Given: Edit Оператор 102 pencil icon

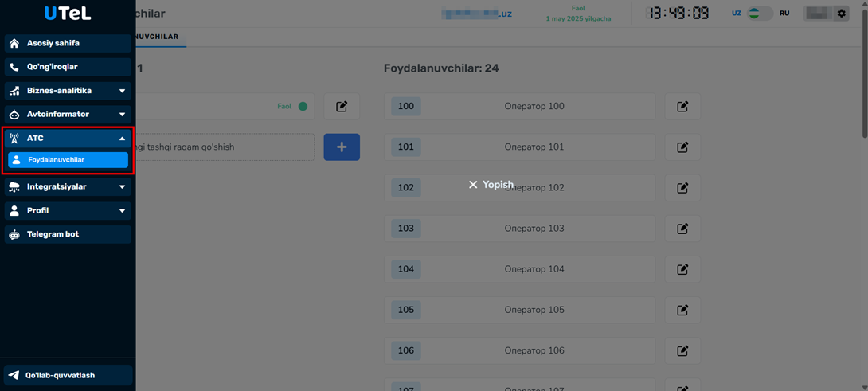Looking at the screenshot, I should [682, 188].
